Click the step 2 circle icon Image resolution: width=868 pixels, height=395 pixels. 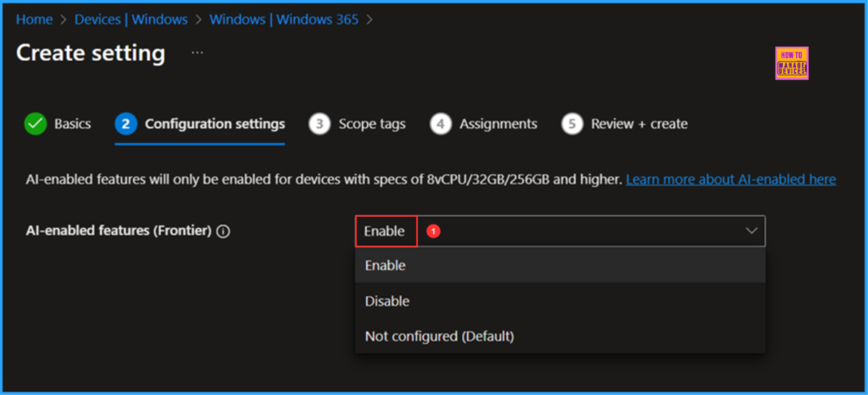[x=125, y=124]
